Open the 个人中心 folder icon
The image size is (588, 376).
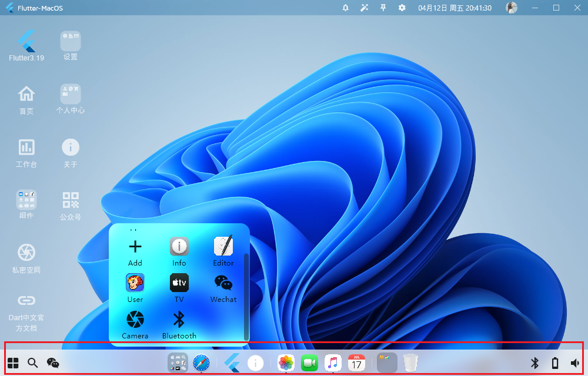pyautogui.click(x=71, y=99)
